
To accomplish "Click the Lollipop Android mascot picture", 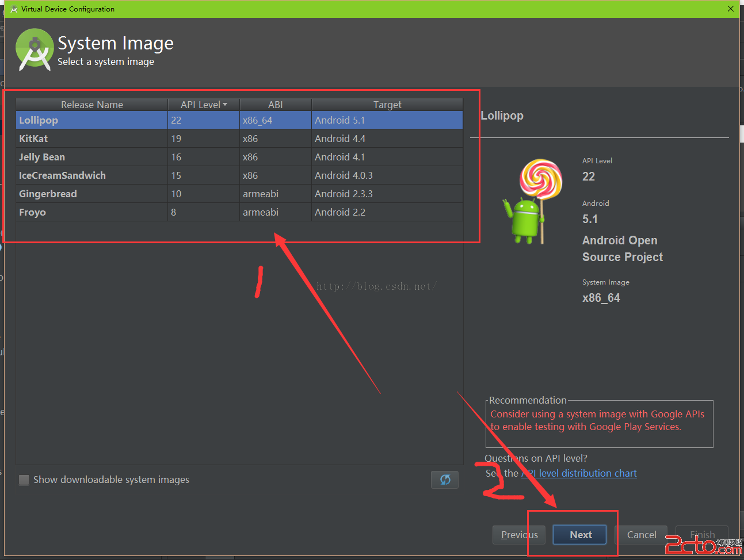I will click(x=532, y=202).
